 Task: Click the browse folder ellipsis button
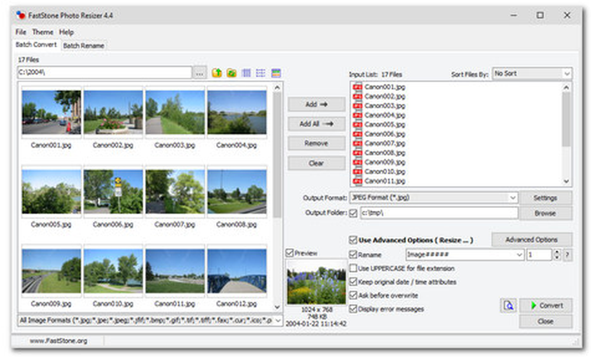(200, 73)
